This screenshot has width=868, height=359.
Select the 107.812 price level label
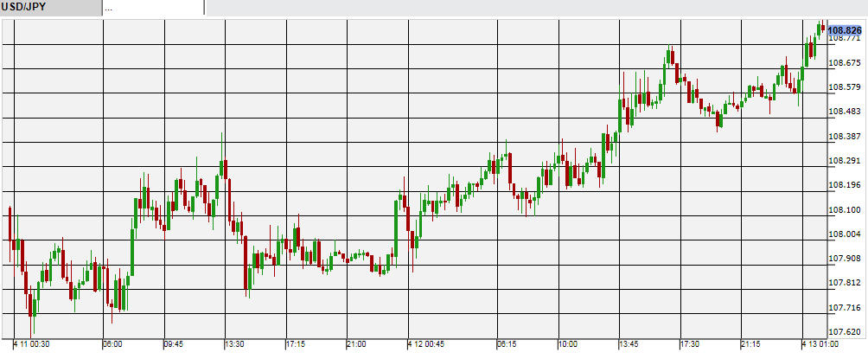[x=844, y=283]
